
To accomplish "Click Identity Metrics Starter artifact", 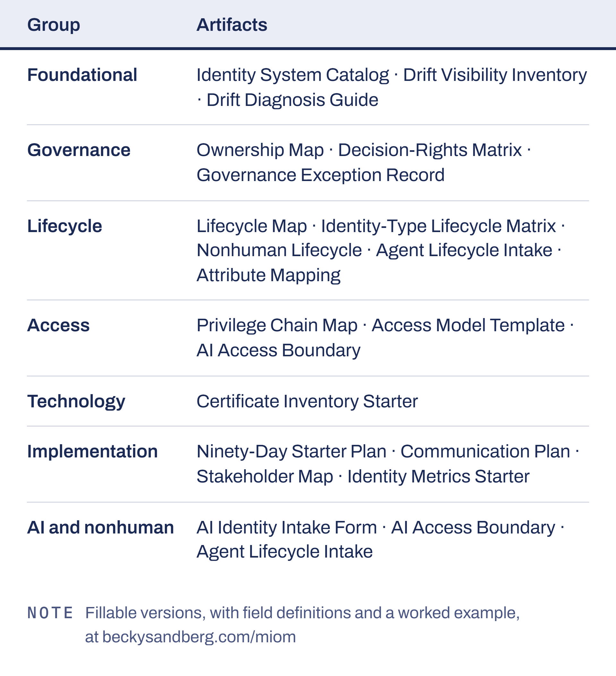I will pos(438,477).
